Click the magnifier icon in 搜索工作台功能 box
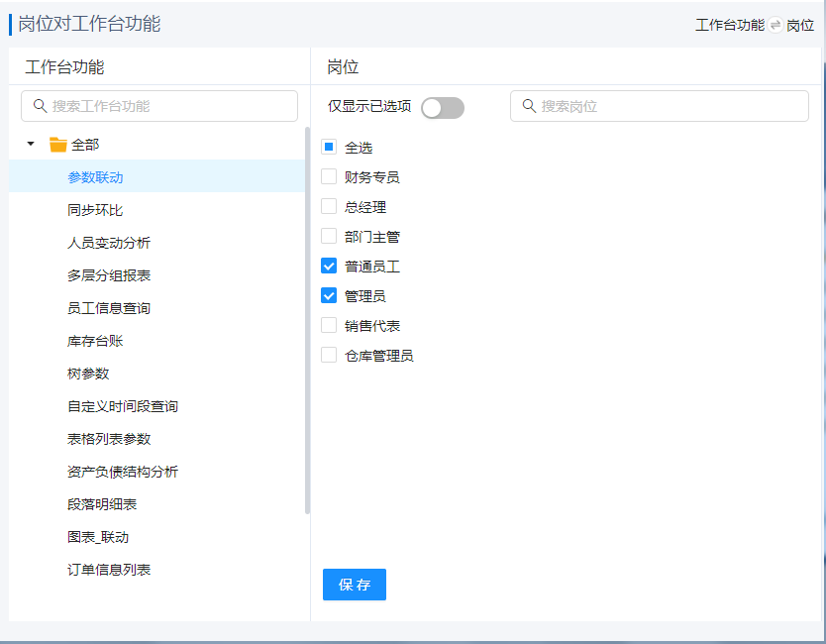 coord(40,106)
